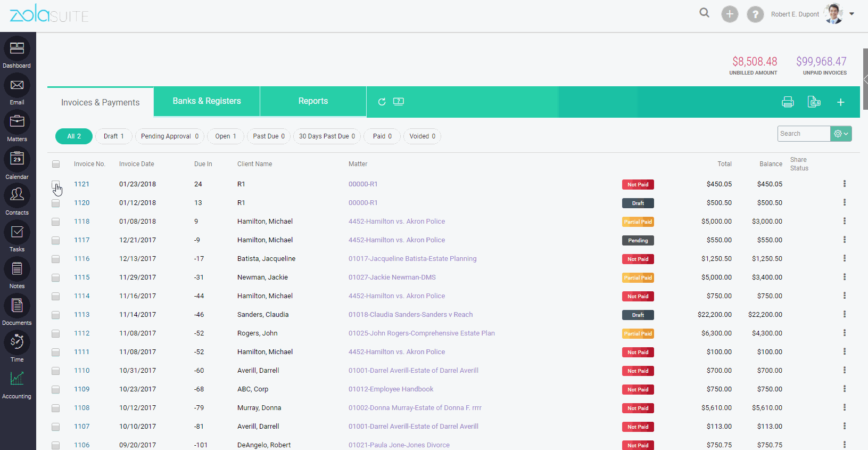Open search settings gear dropdown
Image resolution: width=868 pixels, height=450 pixels.
[x=841, y=134]
